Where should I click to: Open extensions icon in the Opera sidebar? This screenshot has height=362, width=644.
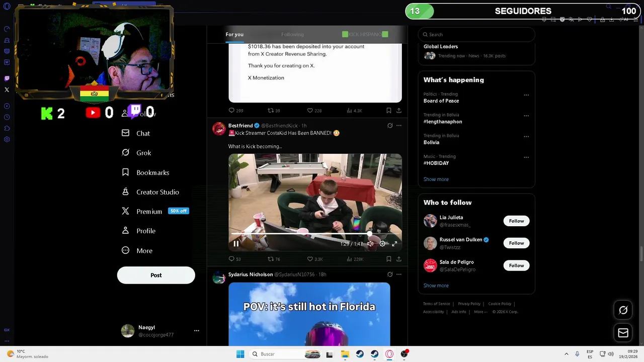tap(7, 128)
